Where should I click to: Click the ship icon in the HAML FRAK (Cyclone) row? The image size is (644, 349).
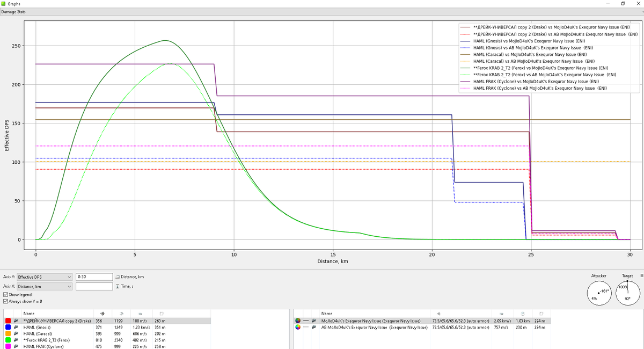point(16,346)
